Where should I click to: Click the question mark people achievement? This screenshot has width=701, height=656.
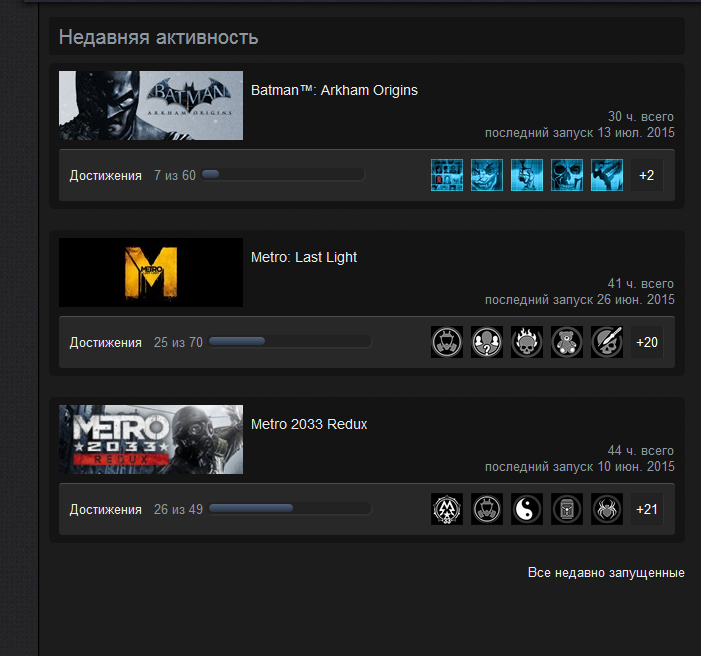[x=487, y=342]
